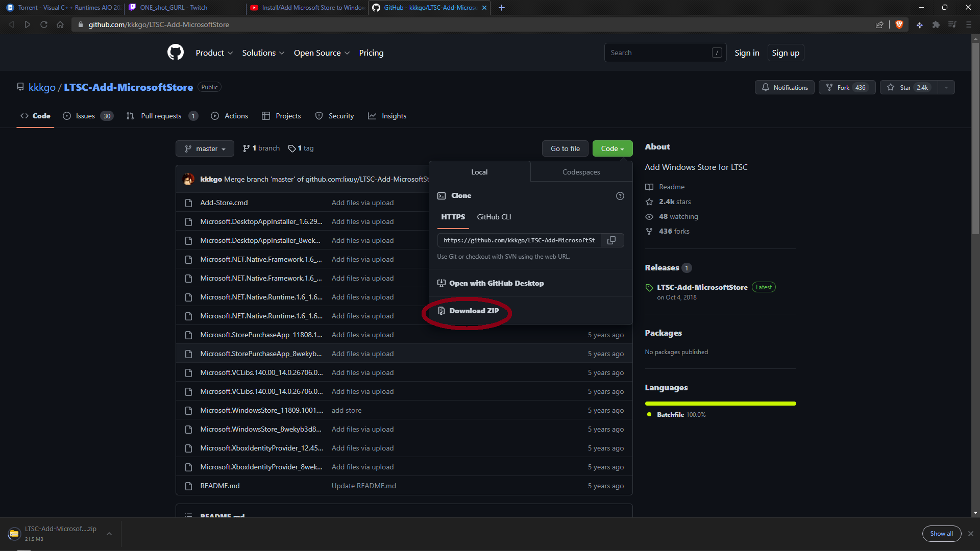Screen dimensions: 980x551
Task: Click the browser address bar
Action: click(475, 24)
